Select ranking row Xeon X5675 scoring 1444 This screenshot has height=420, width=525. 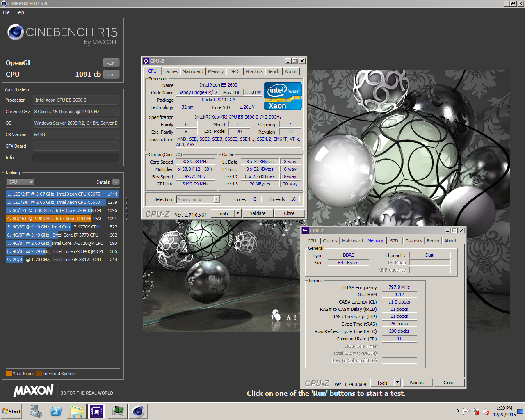[62, 194]
